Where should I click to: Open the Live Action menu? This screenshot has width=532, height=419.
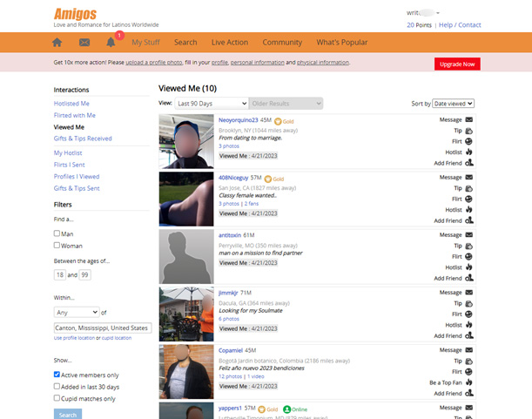pyautogui.click(x=230, y=43)
